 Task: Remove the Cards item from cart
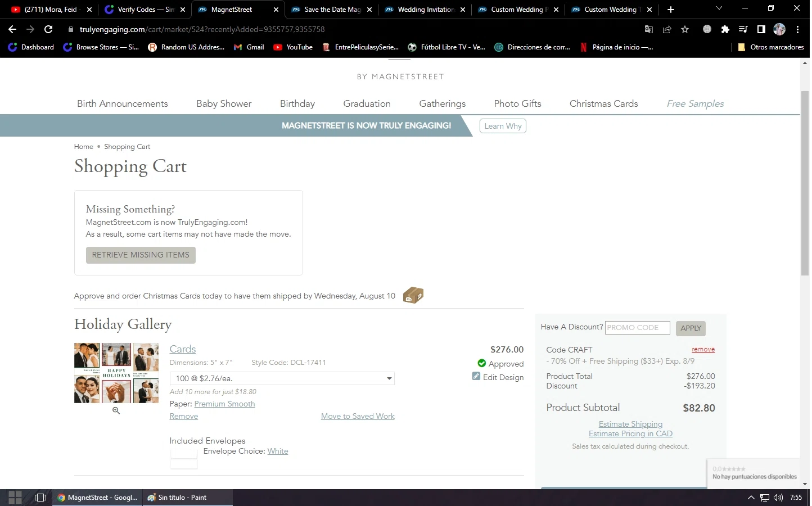coord(184,416)
